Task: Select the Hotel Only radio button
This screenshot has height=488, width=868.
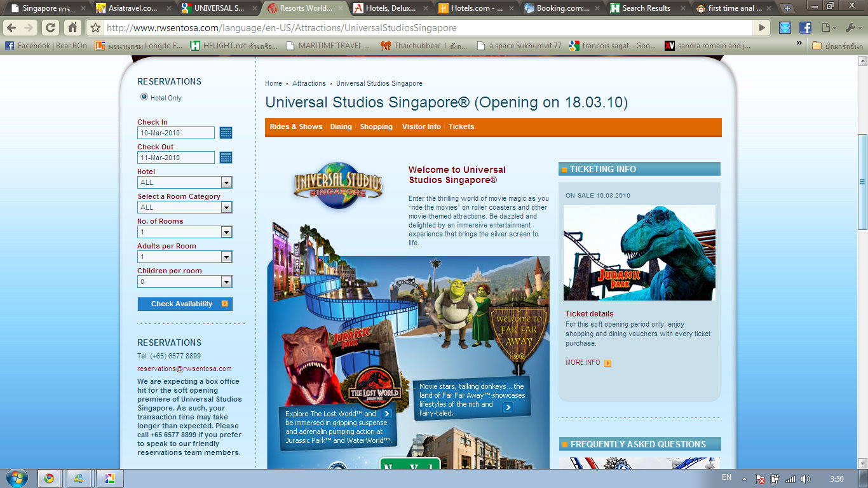Action: point(144,97)
